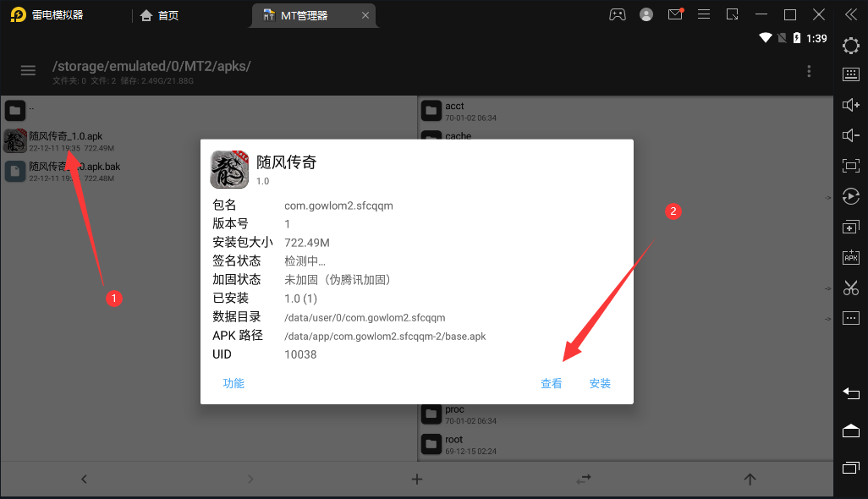Click 查看 in the APK info dialog
Screen dimensions: 868x499
coord(551,383)
